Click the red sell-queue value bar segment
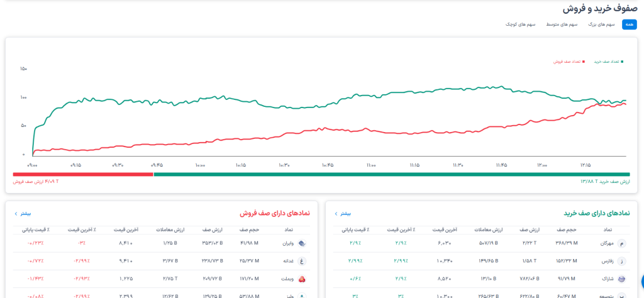Image resolution: width=644 pixels, height=298 pixels. pos(82,174)
